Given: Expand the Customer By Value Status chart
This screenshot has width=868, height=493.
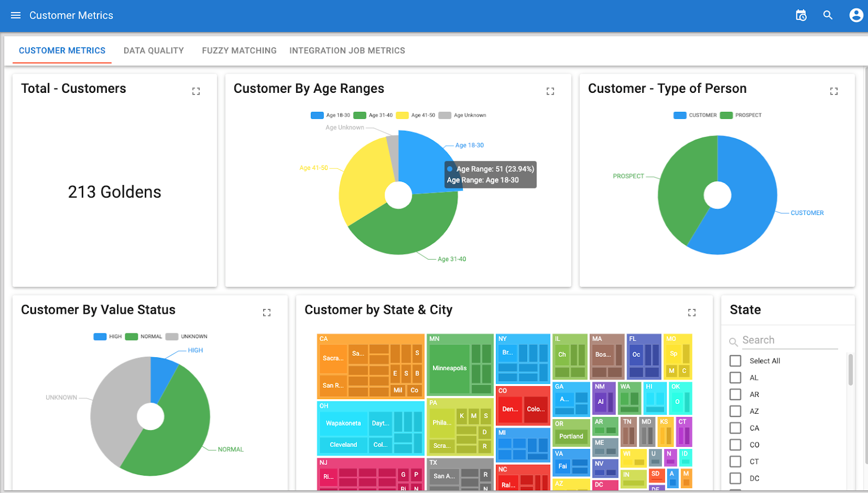Looking at the screenshot, I should (x=266, y=312).
